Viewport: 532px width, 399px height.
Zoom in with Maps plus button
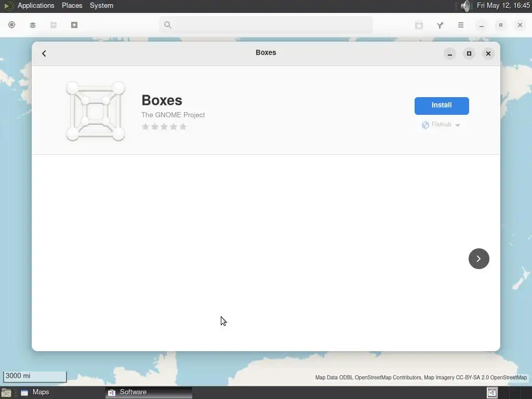point(74,25)
